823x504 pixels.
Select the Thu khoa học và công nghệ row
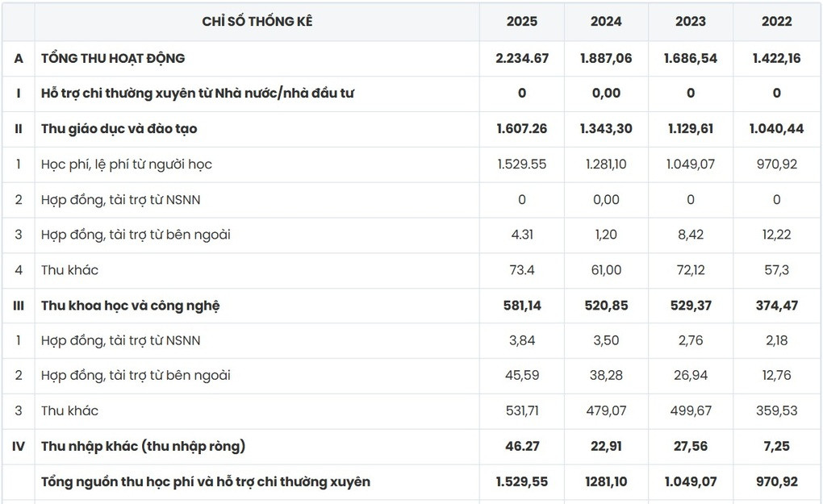pyautogui.click(x=411, y=306)
